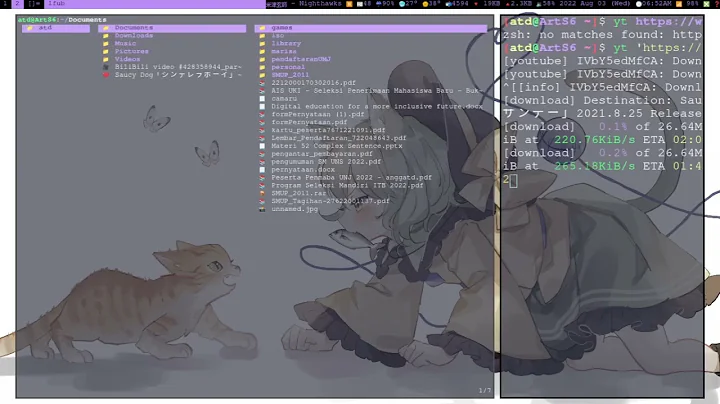Select the personal folder row
This screenshot has height=404, width=720.
point(371,67)
